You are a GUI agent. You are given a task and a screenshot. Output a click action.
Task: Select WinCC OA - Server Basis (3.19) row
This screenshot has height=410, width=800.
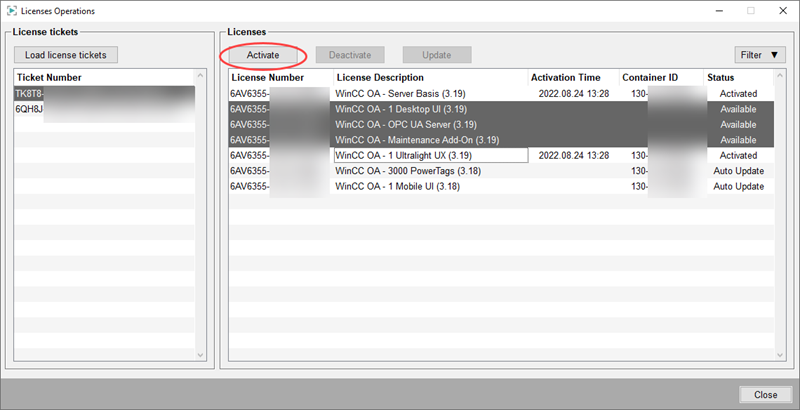pos(502,94)
